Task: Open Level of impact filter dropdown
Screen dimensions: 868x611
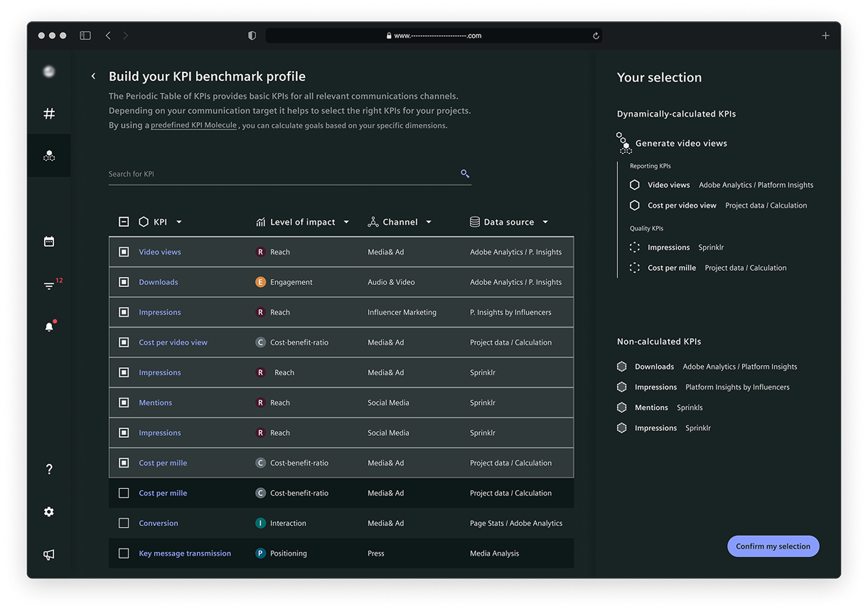Action: [x=346, y=222]
